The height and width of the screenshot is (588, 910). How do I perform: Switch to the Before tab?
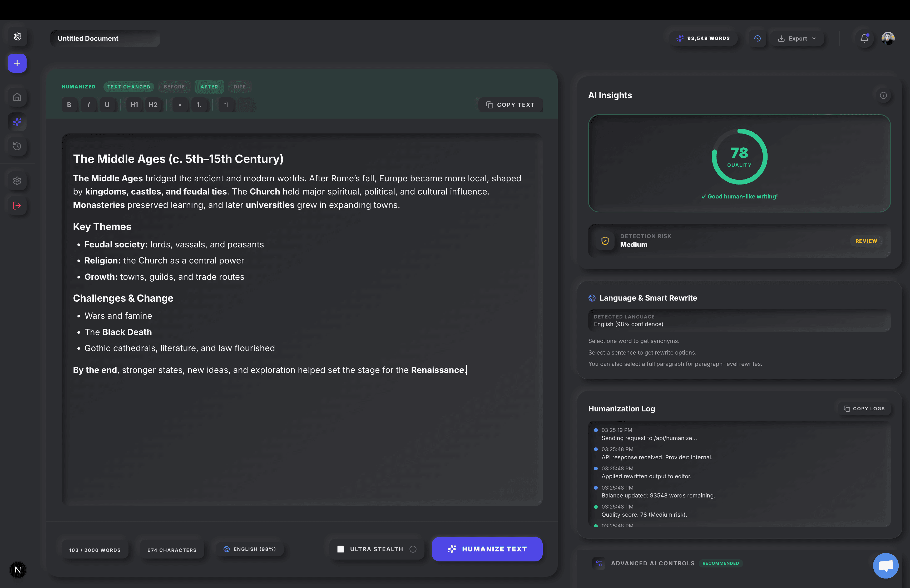pos(174,87)
